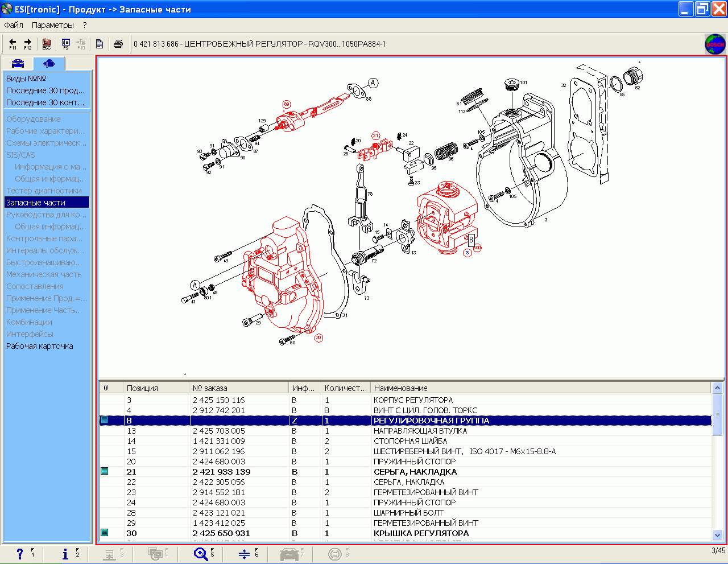
Task: Switch to the component pump tab
Action: [49, 63]
